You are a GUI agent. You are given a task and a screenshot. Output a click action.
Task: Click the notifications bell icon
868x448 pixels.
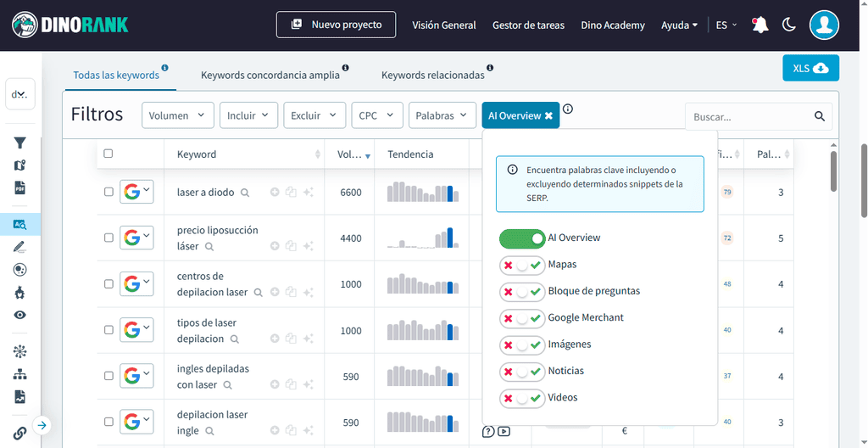coord(759,25)
